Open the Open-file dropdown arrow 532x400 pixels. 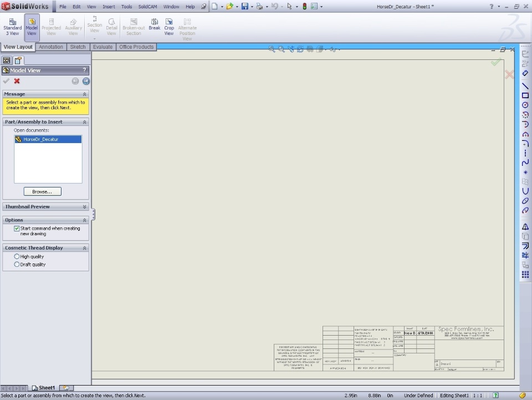(237, 7)
